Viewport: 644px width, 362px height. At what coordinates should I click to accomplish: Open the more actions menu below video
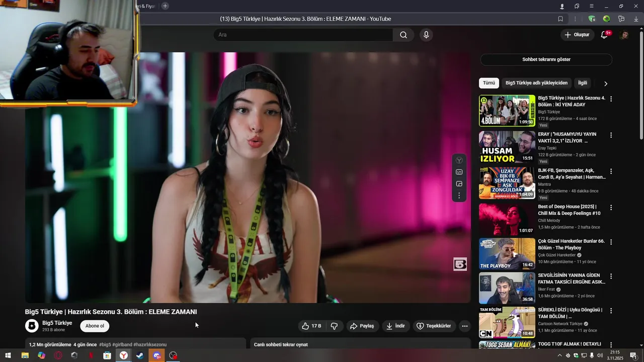(465, 326)
